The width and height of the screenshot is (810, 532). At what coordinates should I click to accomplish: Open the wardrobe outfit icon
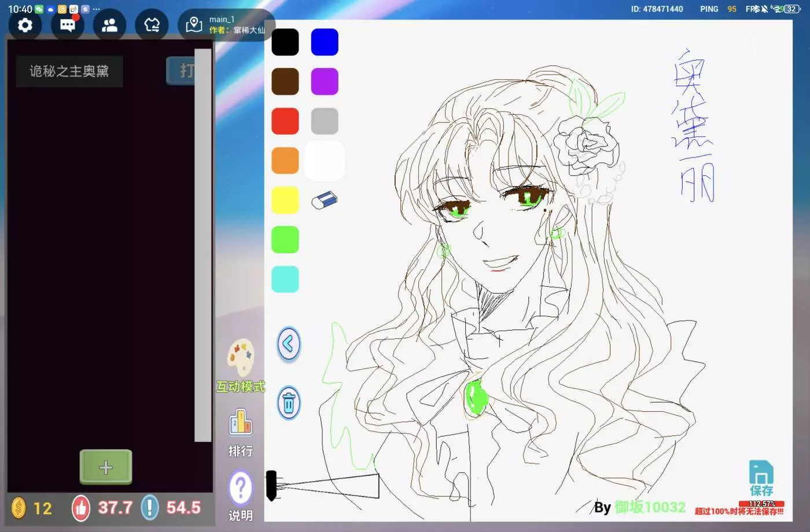152,25
